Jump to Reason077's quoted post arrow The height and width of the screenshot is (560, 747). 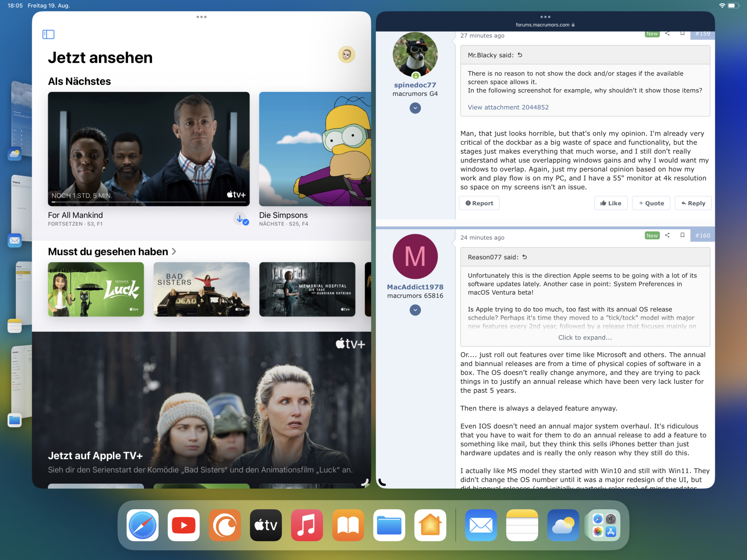coord(525,257)
